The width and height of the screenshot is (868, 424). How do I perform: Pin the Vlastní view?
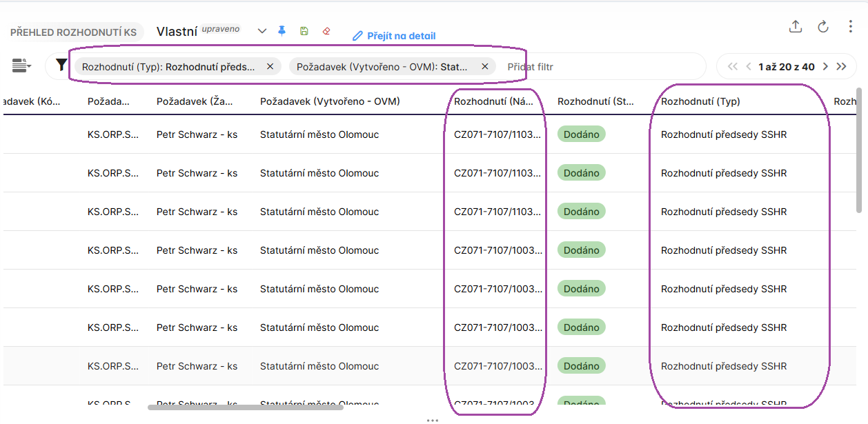282,31
